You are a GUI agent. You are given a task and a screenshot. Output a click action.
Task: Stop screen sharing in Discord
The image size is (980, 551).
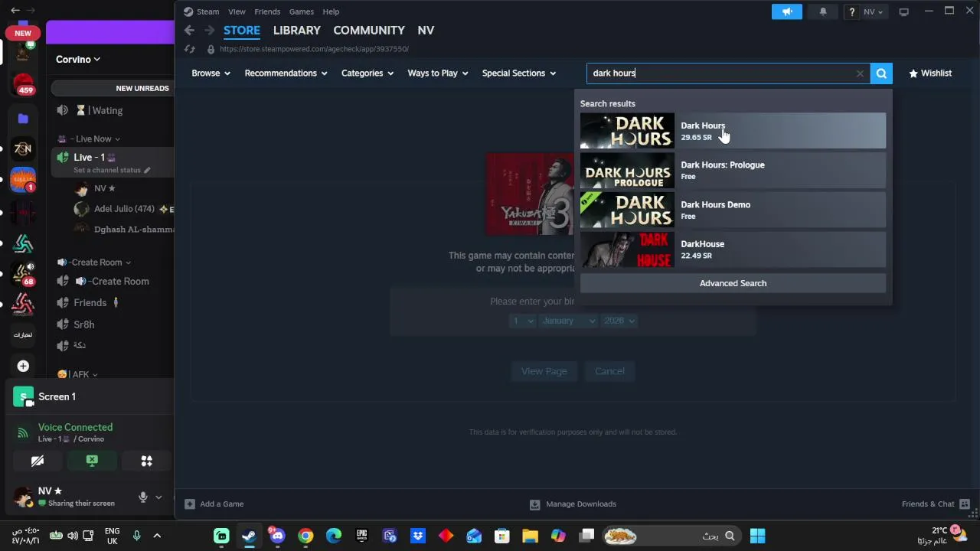click(x=92, y=461)
